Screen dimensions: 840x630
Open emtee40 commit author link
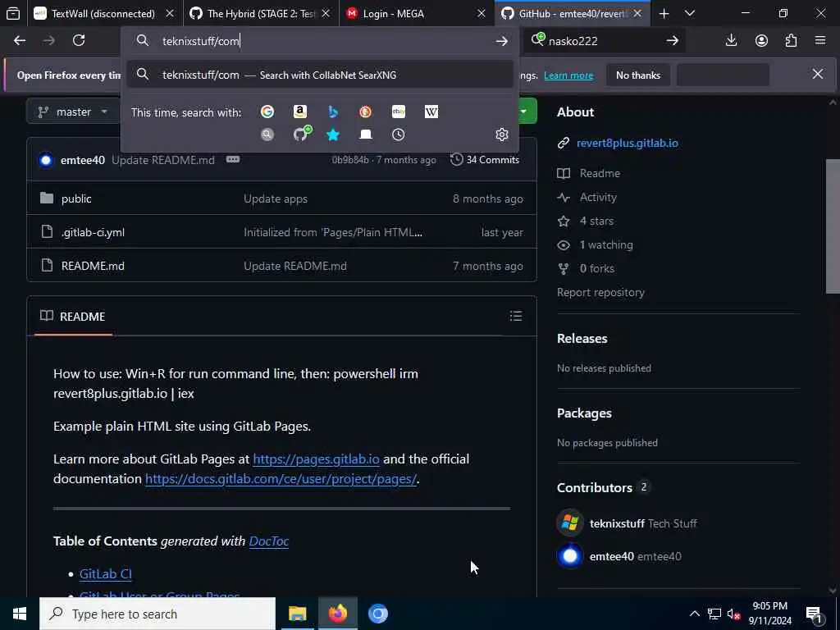click(83, 160)
